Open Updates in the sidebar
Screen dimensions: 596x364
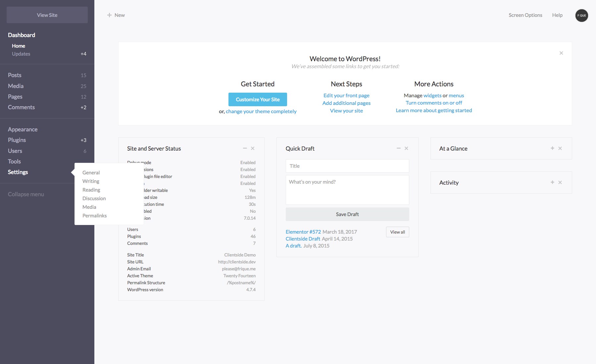coord(21,54)
